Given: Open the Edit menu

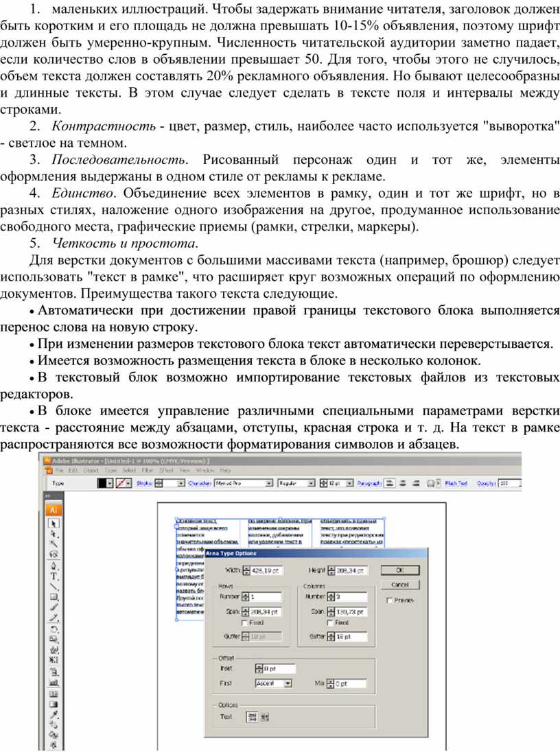Looking at the screenshot, I should (x=73, y=471).
